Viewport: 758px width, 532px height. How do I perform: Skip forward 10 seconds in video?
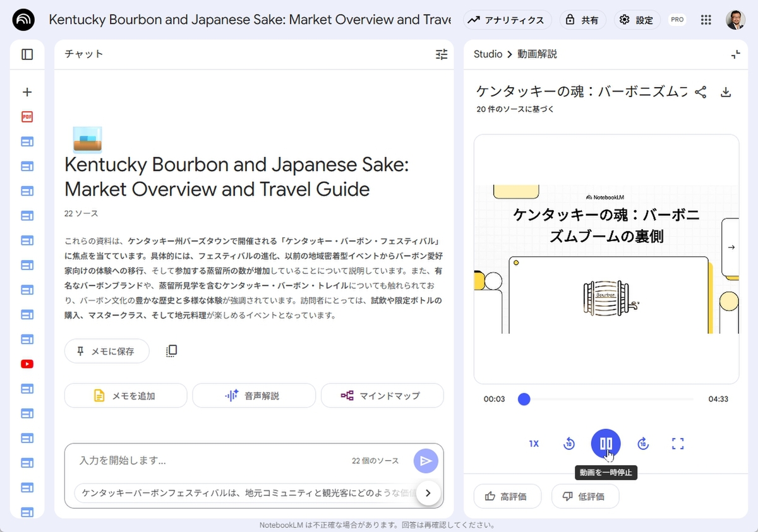coord(643,444)
